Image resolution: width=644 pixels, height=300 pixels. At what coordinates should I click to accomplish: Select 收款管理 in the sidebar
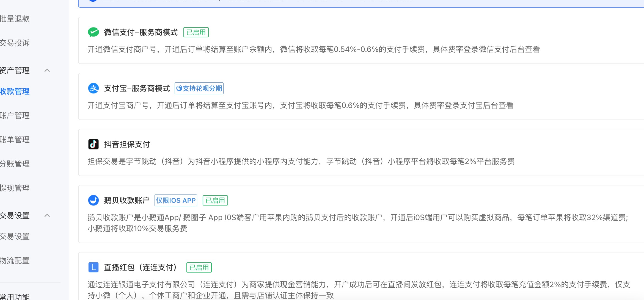click(15, 91)
